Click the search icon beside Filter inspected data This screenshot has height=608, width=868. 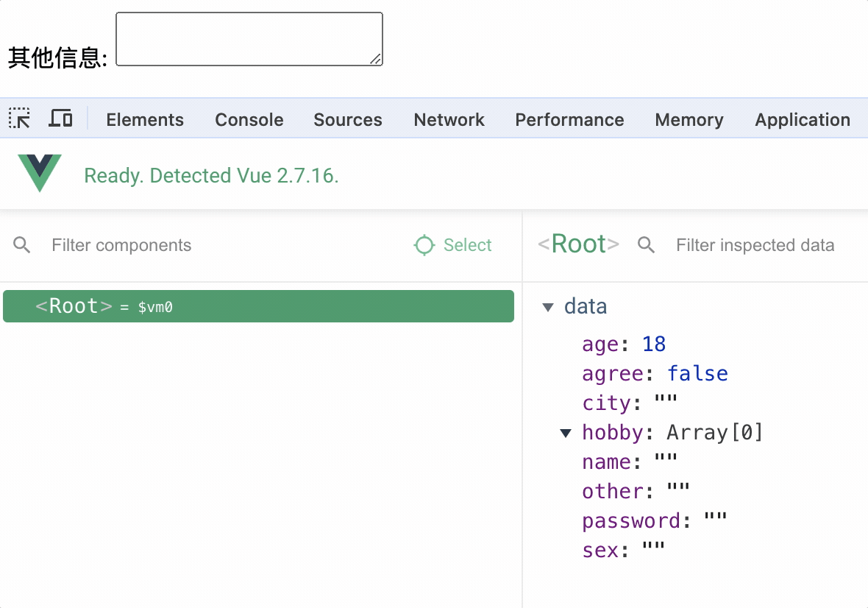[647, 245]
